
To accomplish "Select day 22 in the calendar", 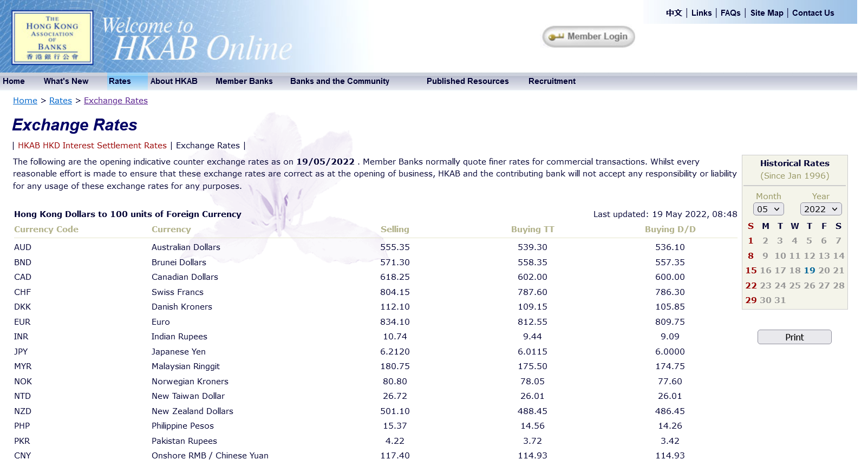I will coord(750,286).
